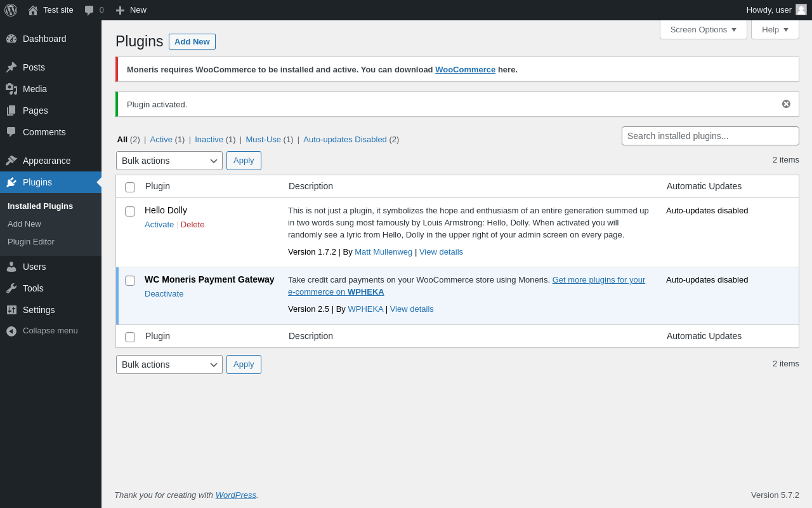Image resolution: width=812 pixels, height=508 pixels.
Task: Activate the Hello Dolly plugin
Action: click(x=159, y=225)
